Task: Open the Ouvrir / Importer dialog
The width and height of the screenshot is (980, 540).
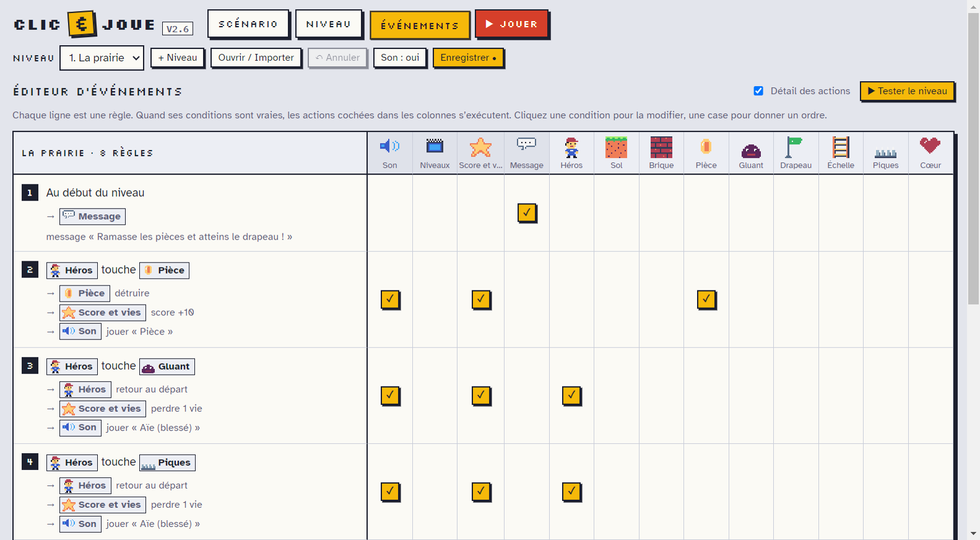Action: [x=256, y=58]
